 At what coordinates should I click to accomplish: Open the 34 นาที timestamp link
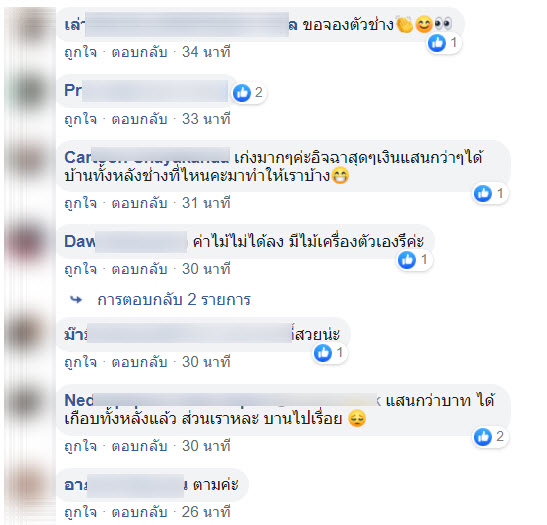(206, 52)
